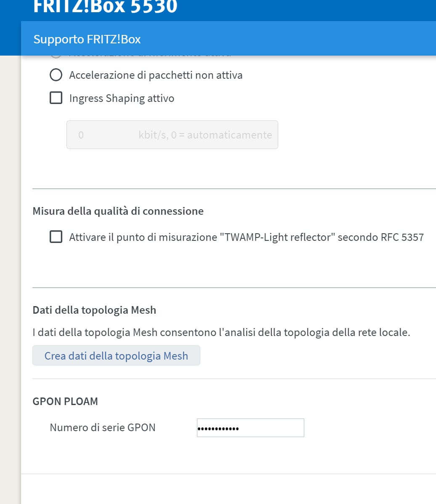
Task: Enable the Ingress Shaping attivo checkbox
Action: [56, 98]
